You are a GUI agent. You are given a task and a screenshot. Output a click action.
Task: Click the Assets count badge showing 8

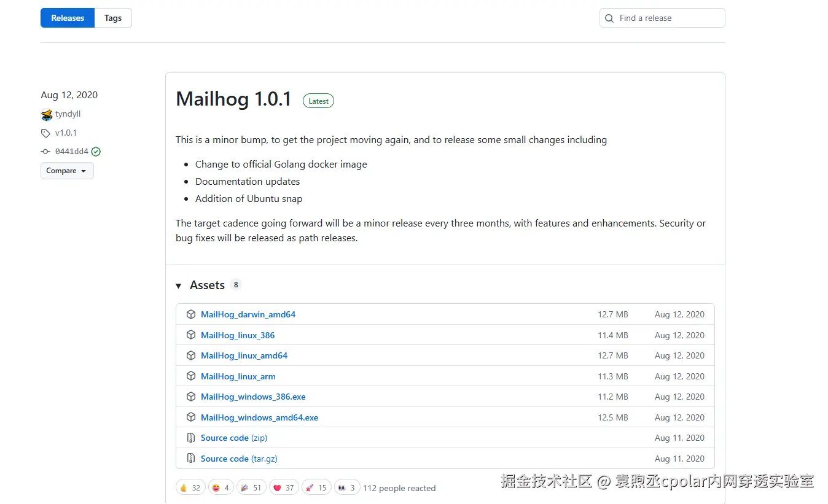236,285
